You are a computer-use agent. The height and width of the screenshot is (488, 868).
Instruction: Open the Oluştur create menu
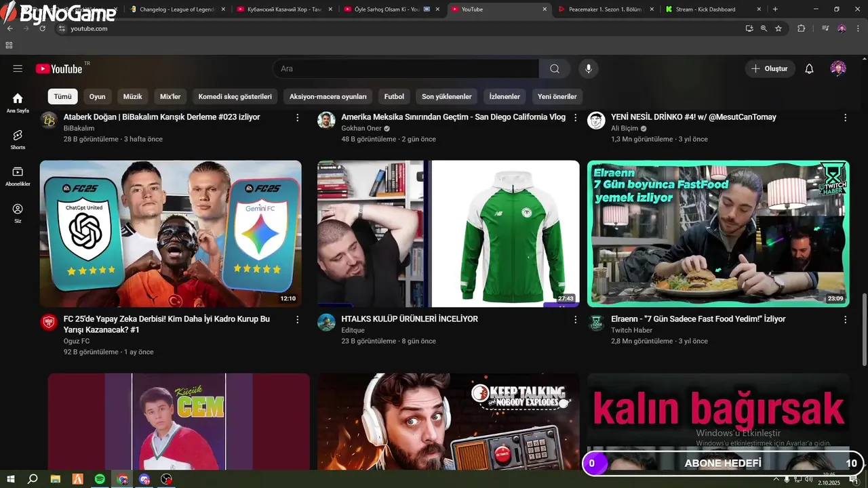click(770, 68)
